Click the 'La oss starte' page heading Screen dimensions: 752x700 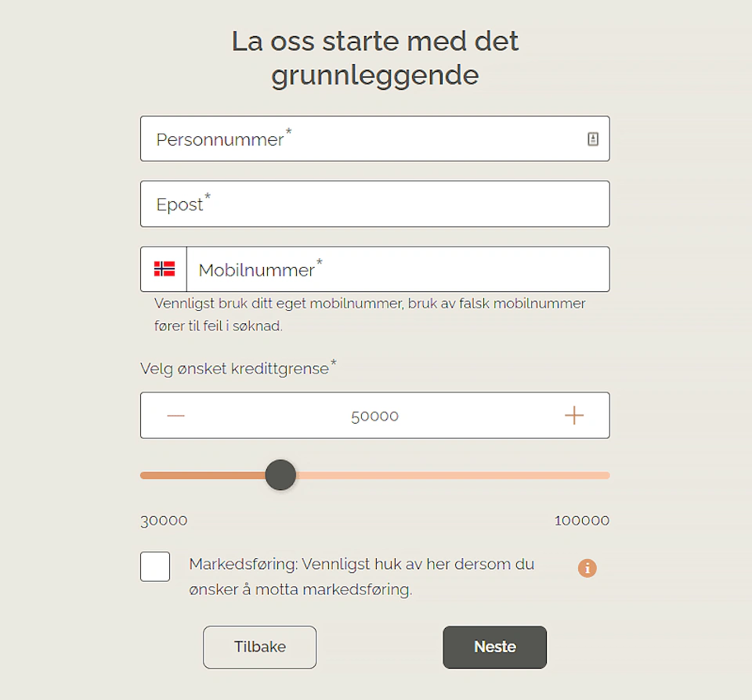[x=375, y=58]
